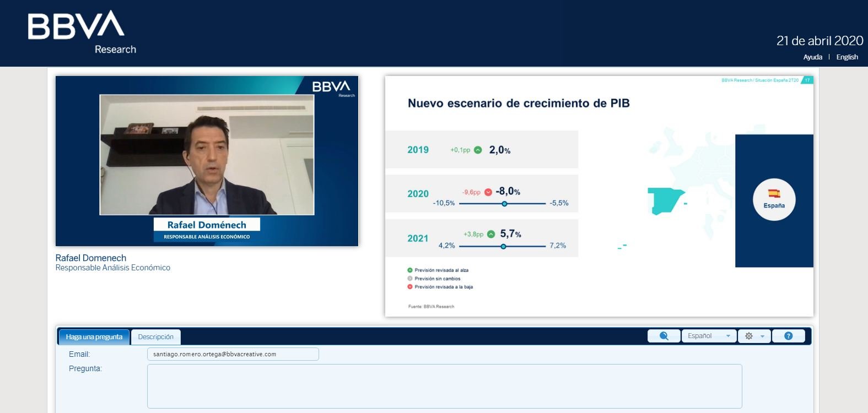This screenshot has height=413, width=868.
Task: Click the red down arrow beside 2020
Action: coord(488,192)
